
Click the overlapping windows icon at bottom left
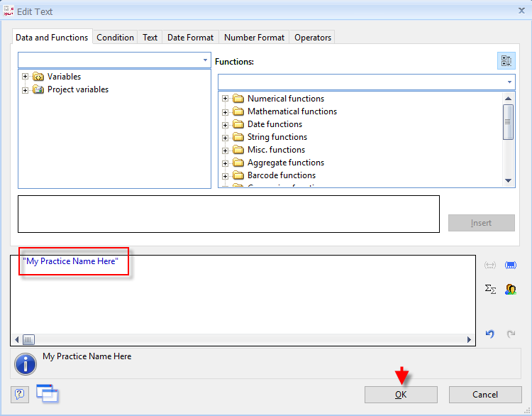pyautogui.click(x=48, y=393)
